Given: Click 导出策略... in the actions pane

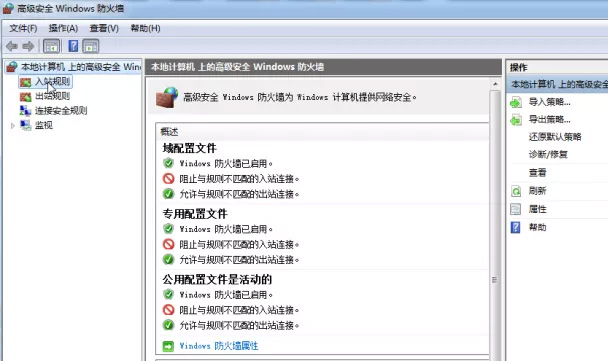Looking at the screenshot, I should coord(549,119).
